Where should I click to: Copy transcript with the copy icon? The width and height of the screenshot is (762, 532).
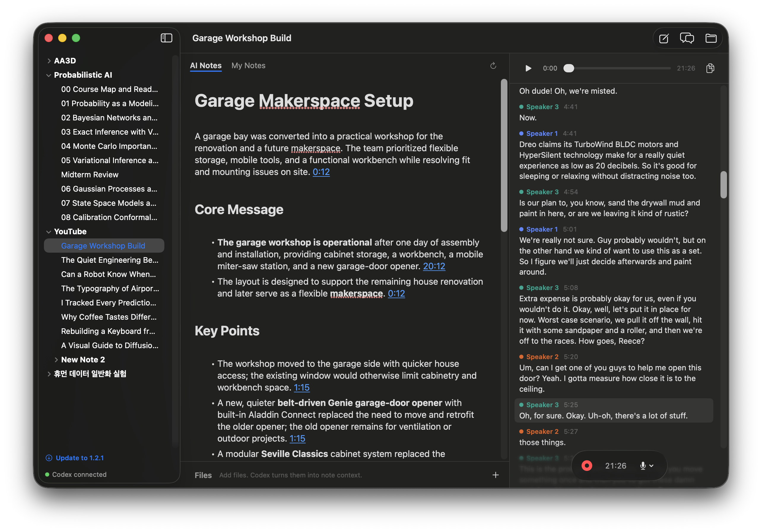click(x=710, y=68)
